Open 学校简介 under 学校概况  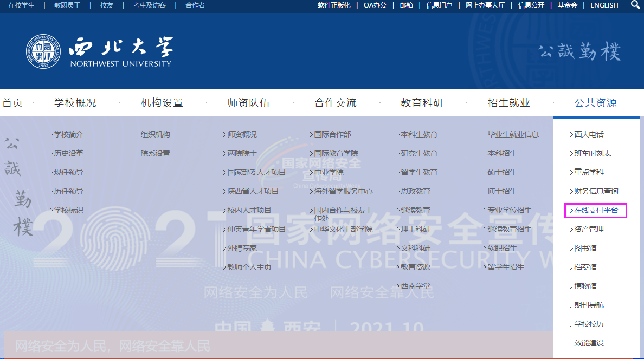[68, 134]
